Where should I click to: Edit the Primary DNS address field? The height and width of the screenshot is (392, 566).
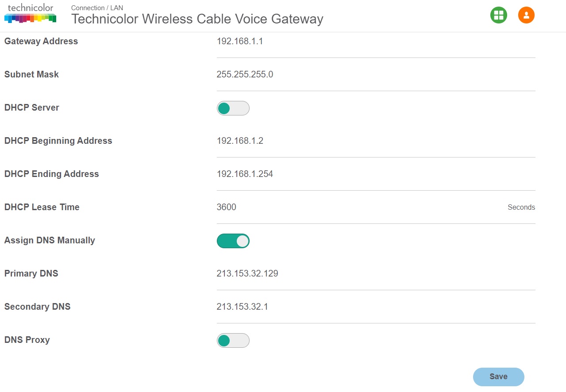click(376, 274)
